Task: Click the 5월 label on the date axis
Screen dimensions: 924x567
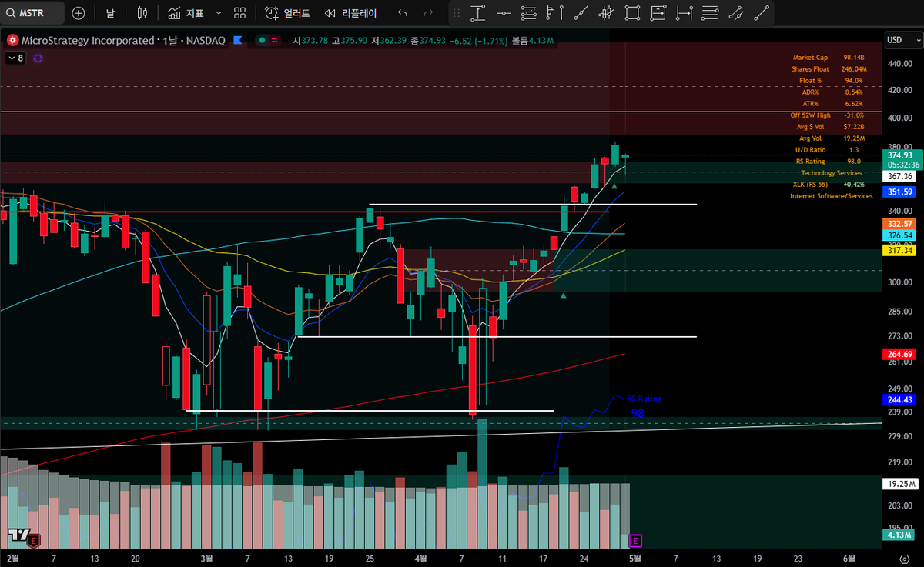Action: click(634, 559)
